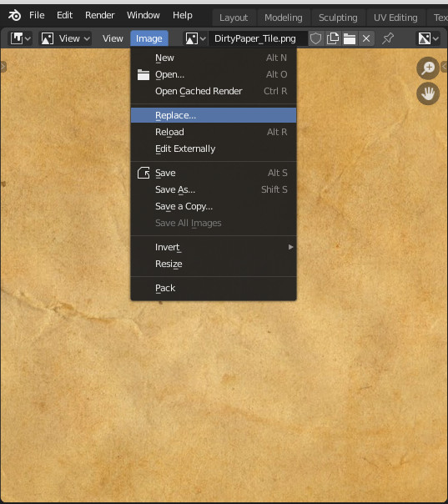Expand the left toolbar region arrow

(3, 67)
